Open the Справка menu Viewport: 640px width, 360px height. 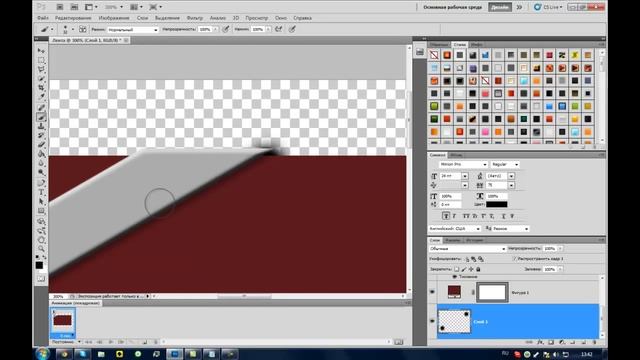pyautogui.click(x=302, y=18)
